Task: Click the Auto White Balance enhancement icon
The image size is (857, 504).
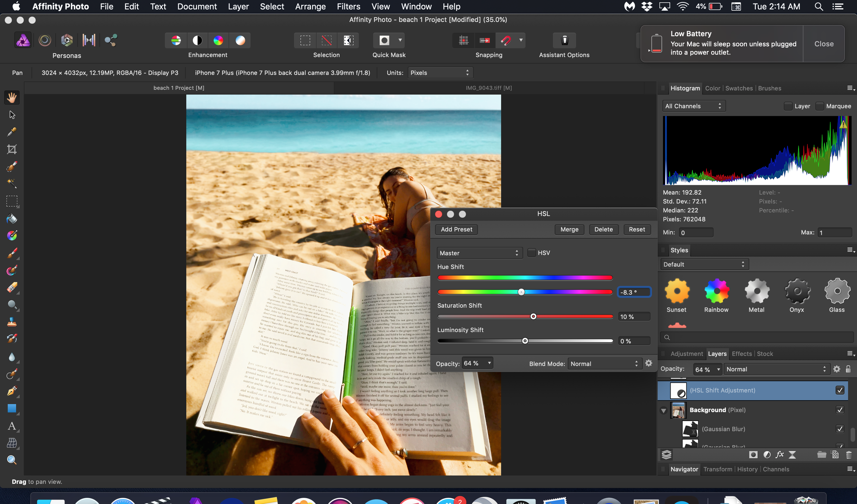Action: click(x=240, y=40)
